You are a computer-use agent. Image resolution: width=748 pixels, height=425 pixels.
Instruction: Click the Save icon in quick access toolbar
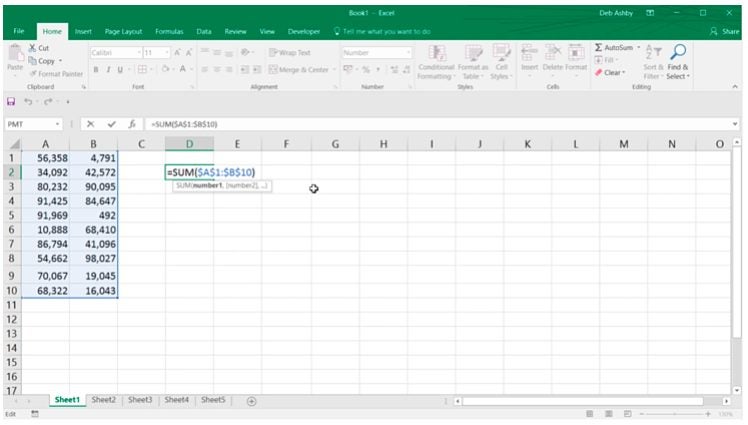point(11,102)
